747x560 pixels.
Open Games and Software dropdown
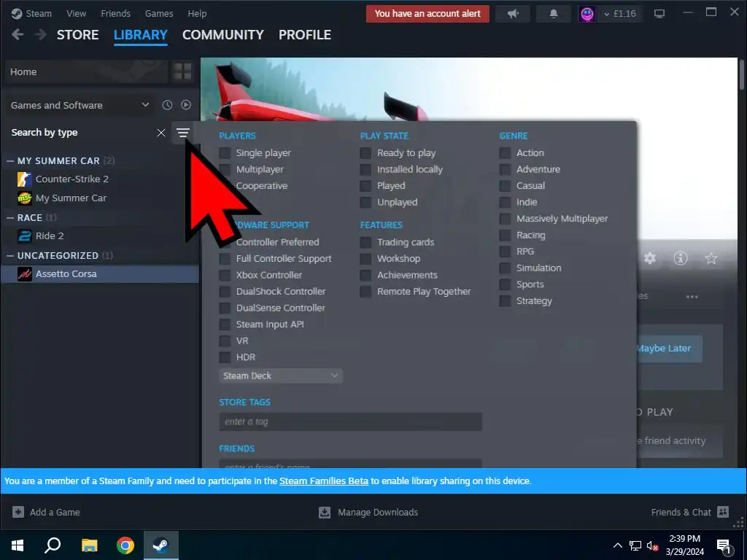80,105
